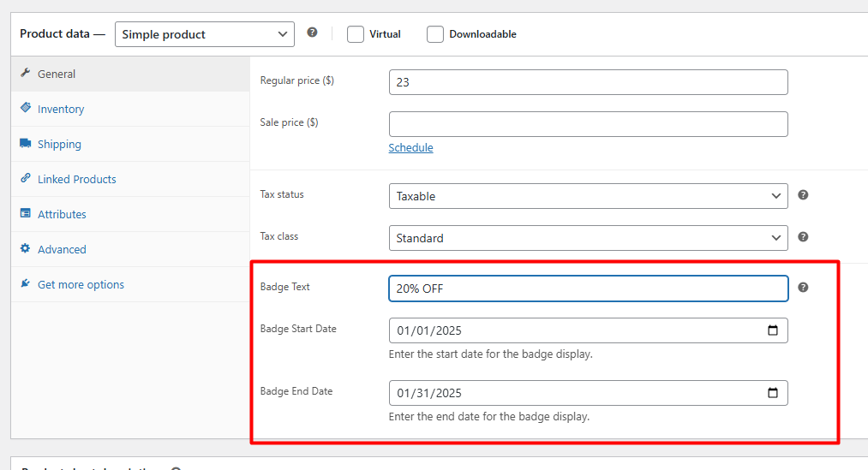The height and width of the screenshot is (470, 868).
Task: Open the Get more options link
Action: click(x=81, y=285)
